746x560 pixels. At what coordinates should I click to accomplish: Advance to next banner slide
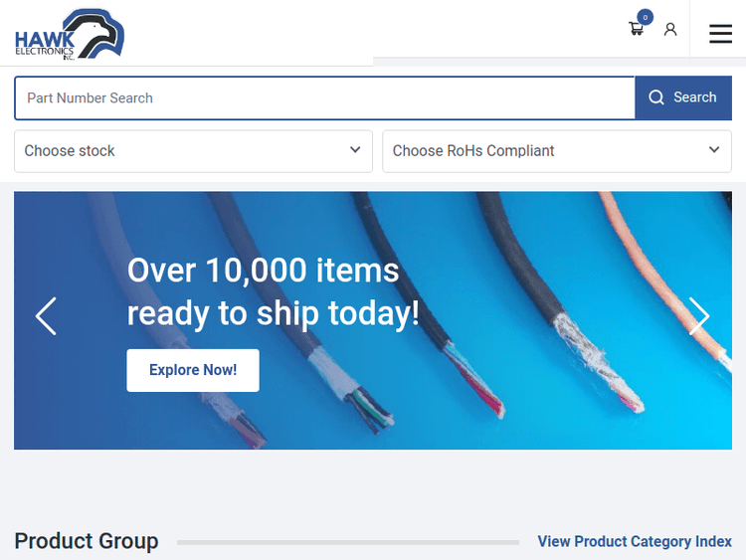pos(699,316)
